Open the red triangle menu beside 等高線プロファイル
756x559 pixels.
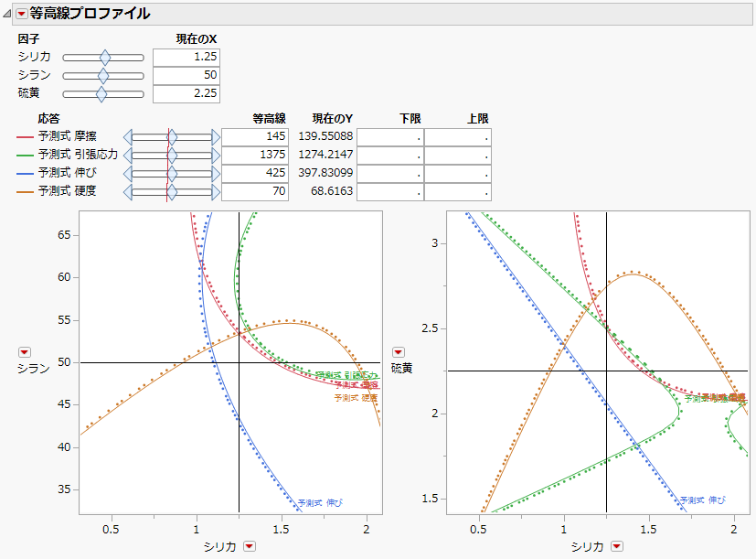[22, 14]
